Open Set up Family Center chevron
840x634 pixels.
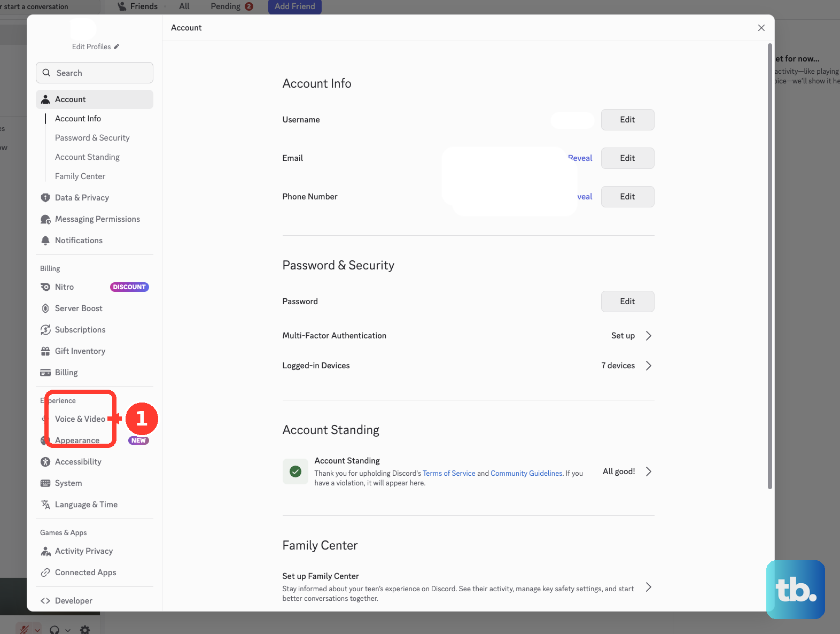click(x=648, y=587)
